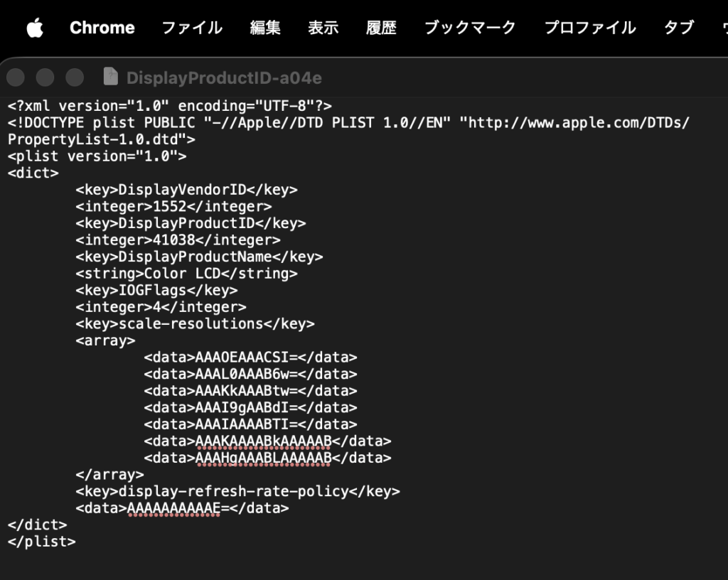
Task: Open the ファイル menu
Action: (192, 28)
